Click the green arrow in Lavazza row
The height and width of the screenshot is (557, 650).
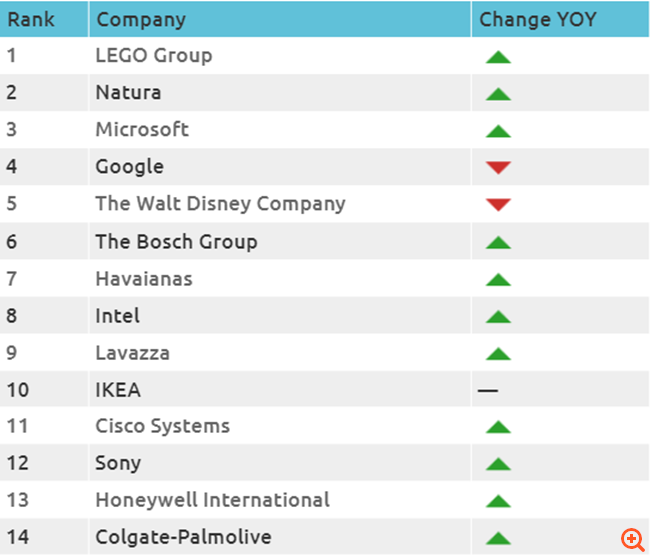coord(498,353)
